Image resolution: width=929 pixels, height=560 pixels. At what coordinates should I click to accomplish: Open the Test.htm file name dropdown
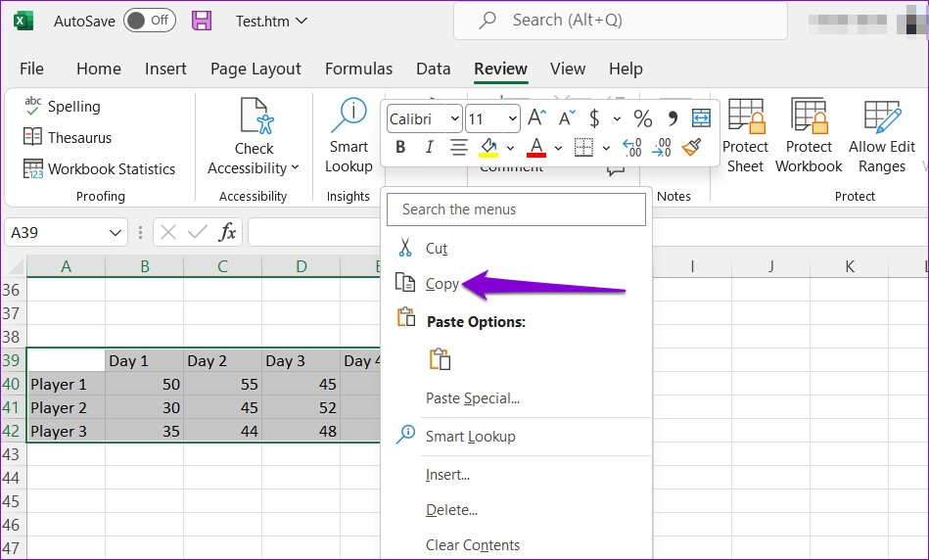tap(271, 21)
